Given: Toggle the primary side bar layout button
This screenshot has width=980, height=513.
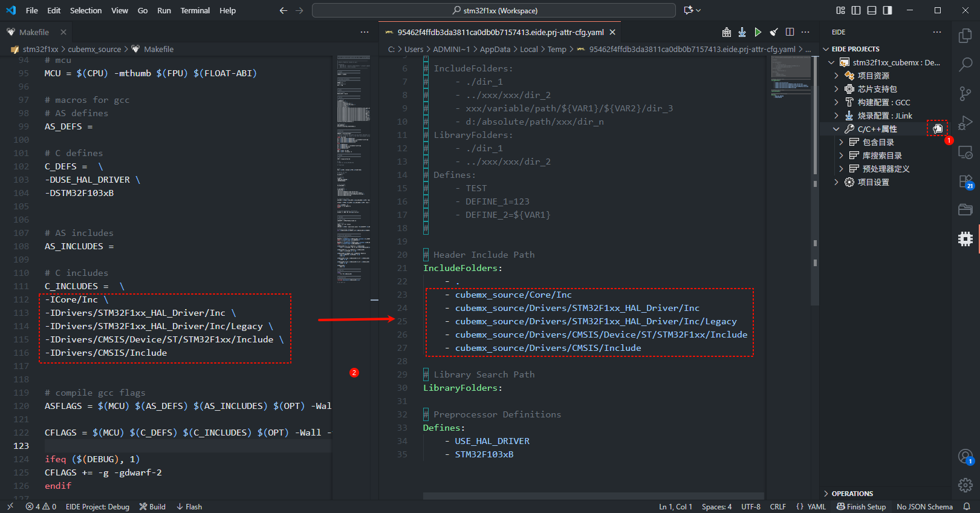Looking at the screenshot, I should click(856, 10).
